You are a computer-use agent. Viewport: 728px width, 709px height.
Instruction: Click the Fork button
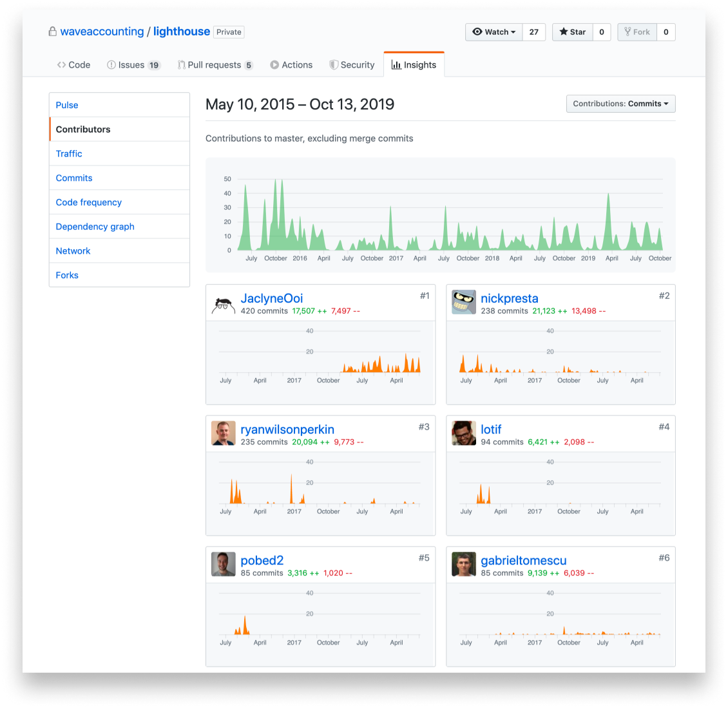[637, 32]
